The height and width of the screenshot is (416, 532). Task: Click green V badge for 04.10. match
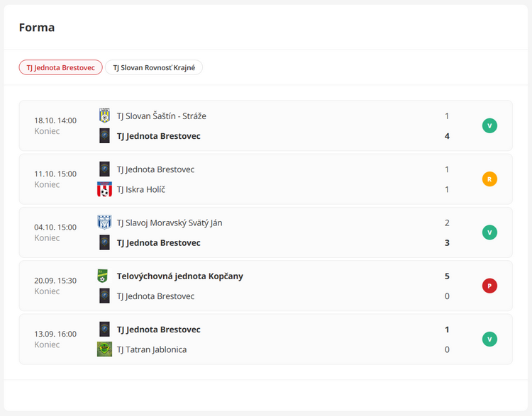[x=489, y=232]
